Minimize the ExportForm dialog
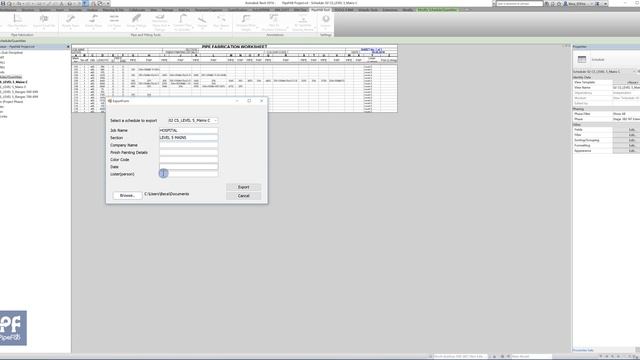The width and height of the screenshot is (640, 360). coord(237,101)
